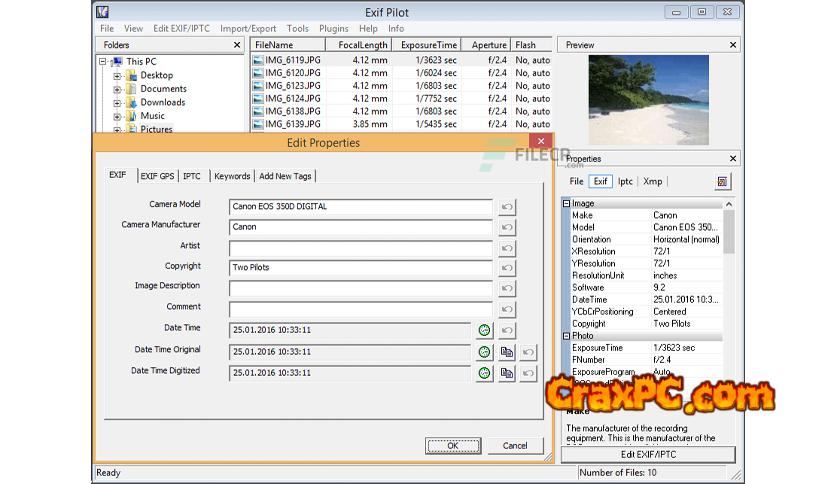The height and width of the screenshot is (484, 836).
Task: Copy date using icon beside Date Time Digitized
Action: tap(507, 373)
